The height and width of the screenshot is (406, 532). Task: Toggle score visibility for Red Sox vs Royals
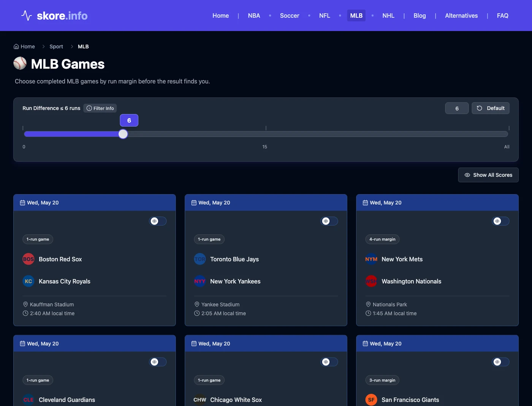pyautogui.click(x=158, y=221)
